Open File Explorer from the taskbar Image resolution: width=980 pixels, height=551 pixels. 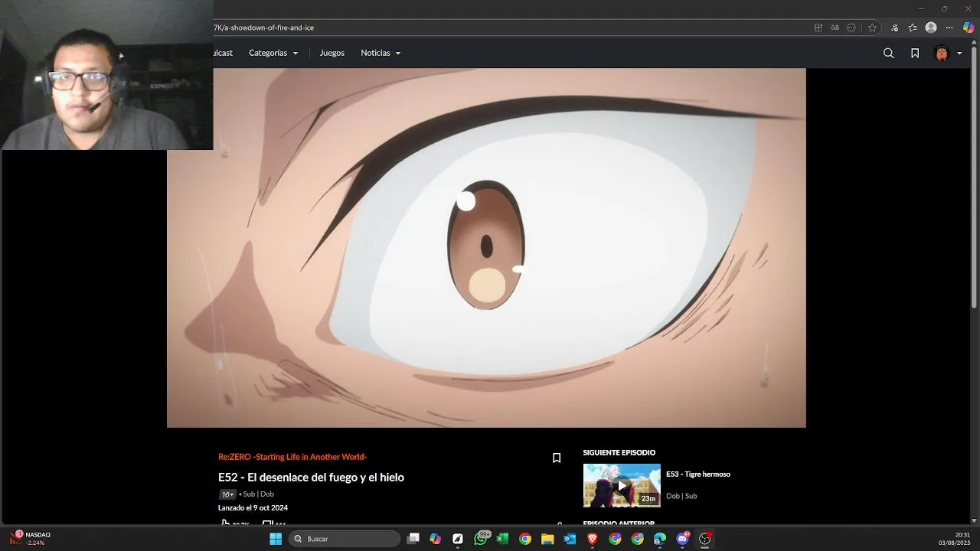click(547, 539)
